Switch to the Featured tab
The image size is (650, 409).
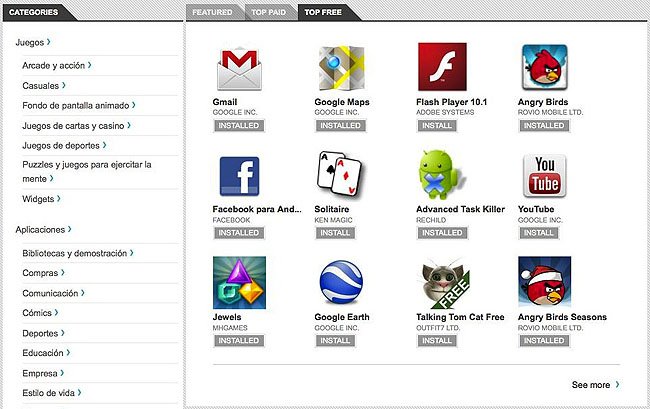tap(211, 12)
